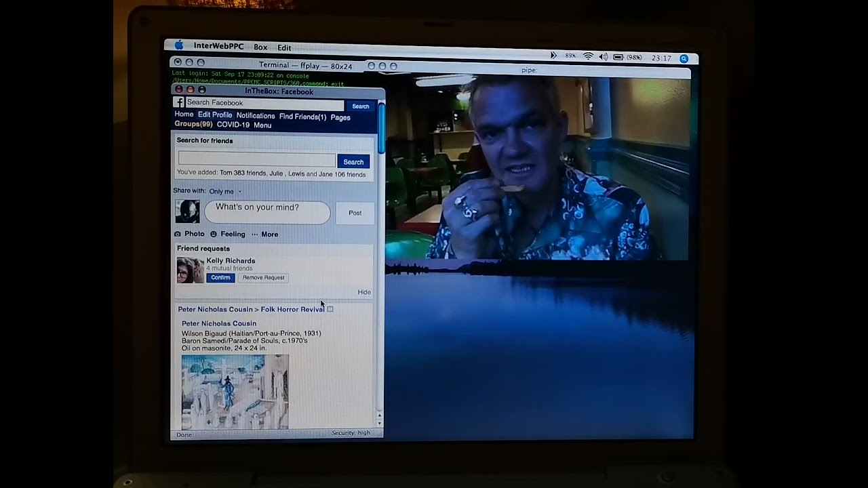Screen dimensions: 868x488
Task: Click the Spotlight search icon
Action: tap(684, 59)
